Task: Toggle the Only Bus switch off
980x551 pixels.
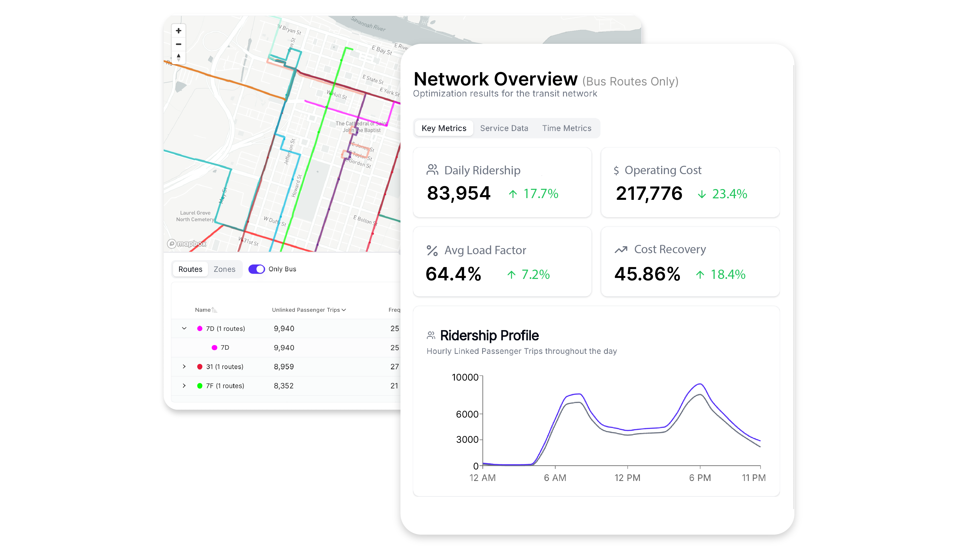Action: 257,269
